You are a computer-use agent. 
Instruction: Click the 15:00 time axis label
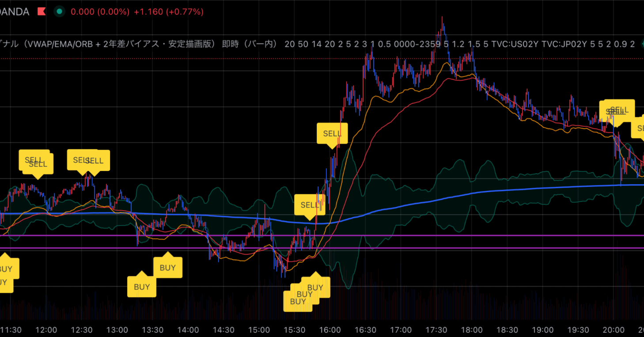click(x=259, y=329)
